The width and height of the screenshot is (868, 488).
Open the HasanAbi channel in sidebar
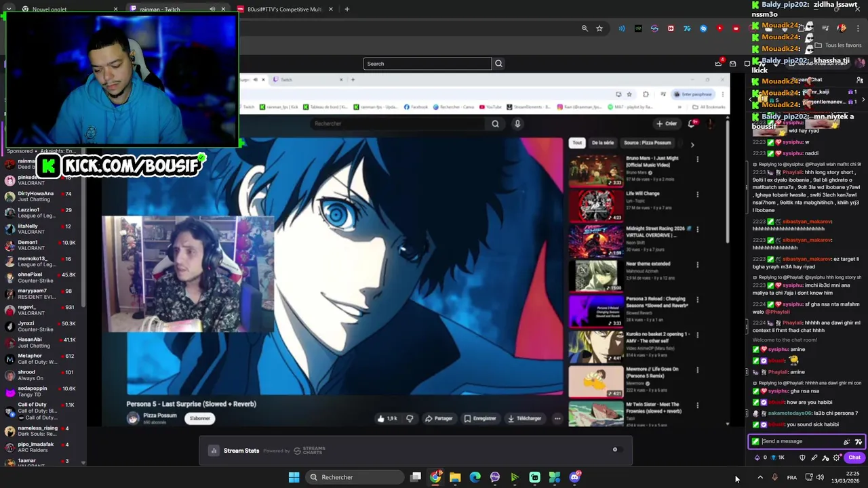41,342
